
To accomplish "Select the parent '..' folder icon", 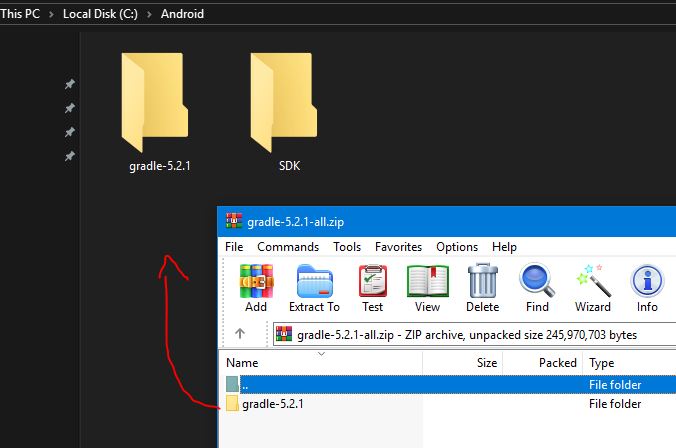I will click(232, 384).
